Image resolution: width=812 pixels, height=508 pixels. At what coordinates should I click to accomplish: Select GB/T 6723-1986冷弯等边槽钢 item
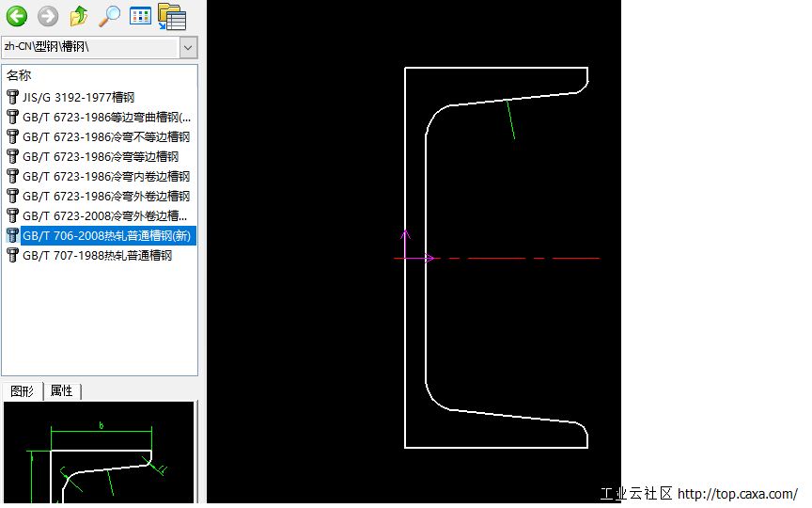[x=100, y=156]
